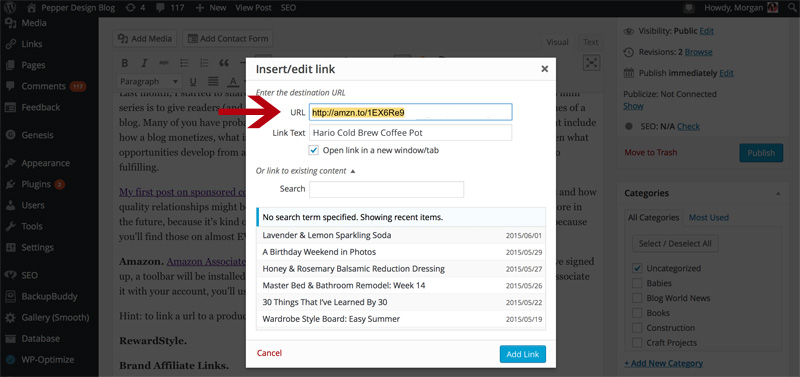800x377 pixels.
Task: Open Comments in the sidebar
Action: click(43, 86)
